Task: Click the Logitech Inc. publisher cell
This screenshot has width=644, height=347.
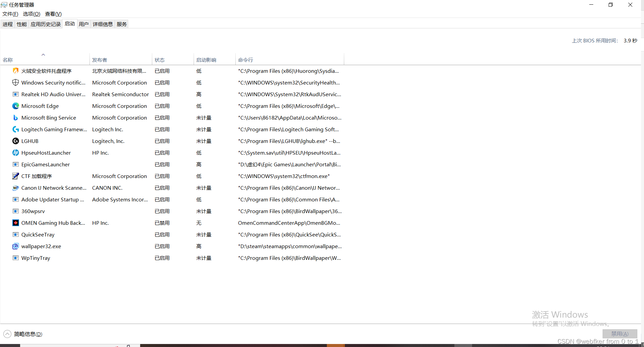Action: pos(108,129)
